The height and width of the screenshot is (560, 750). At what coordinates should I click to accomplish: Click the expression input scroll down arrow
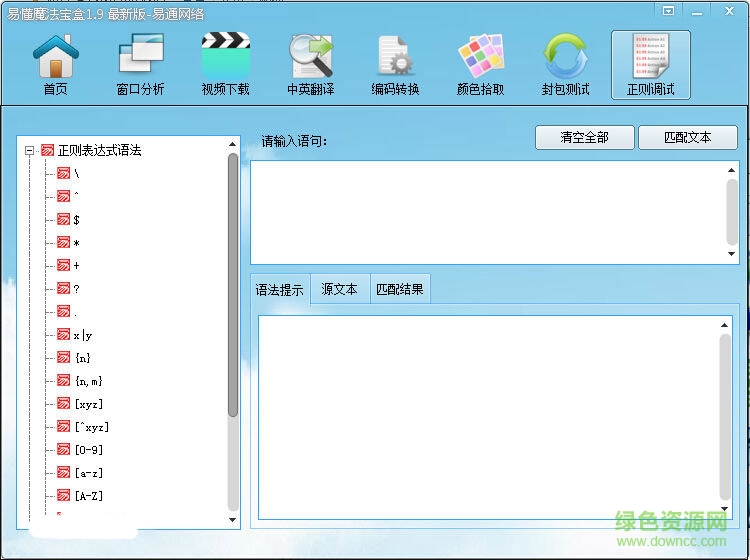[x=731, y=253]
